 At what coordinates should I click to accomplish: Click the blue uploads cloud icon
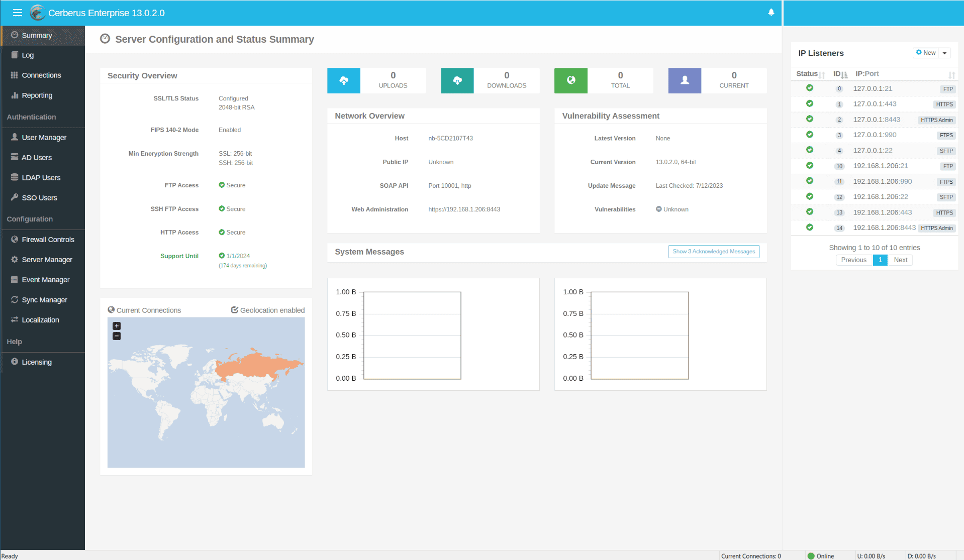tap(344, 80)
